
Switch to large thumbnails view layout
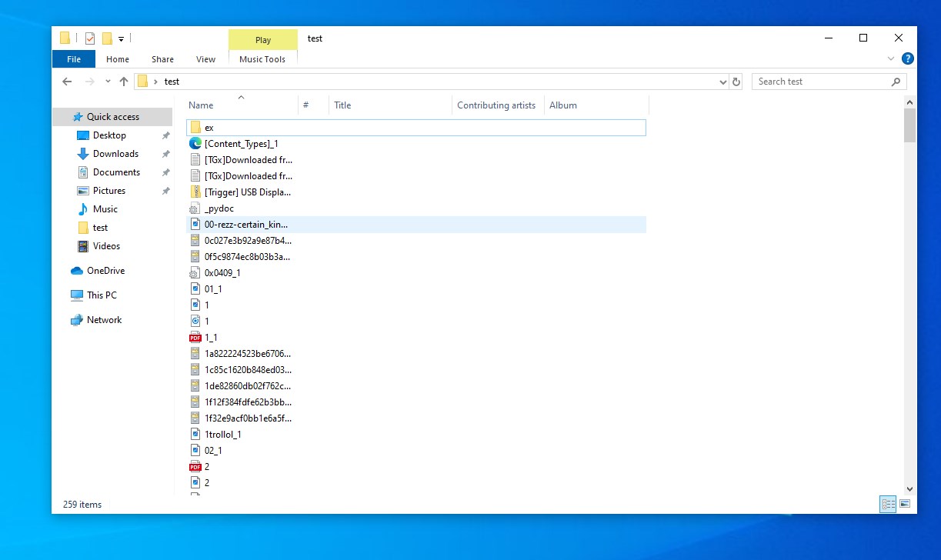pos(905,505)
